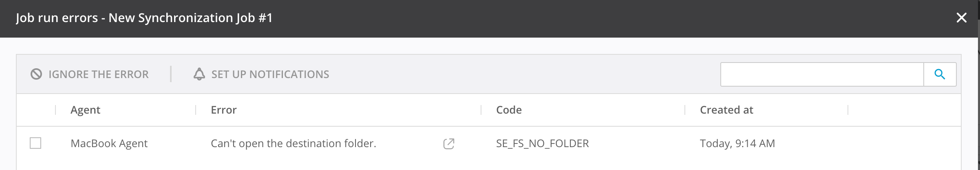The image size is (980, 170).
Task: Sort by the Created at column header
Action: pyautogui.click(x=726, y=110)
